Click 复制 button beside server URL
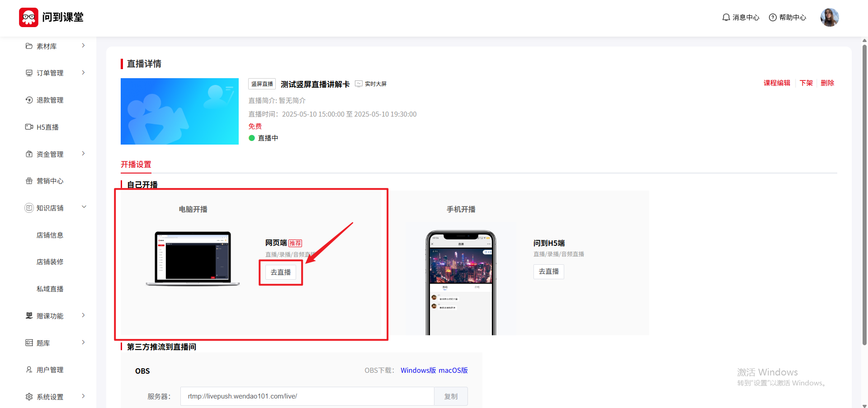868x408 pixels. pyautogui.click(x=451, y=396)
